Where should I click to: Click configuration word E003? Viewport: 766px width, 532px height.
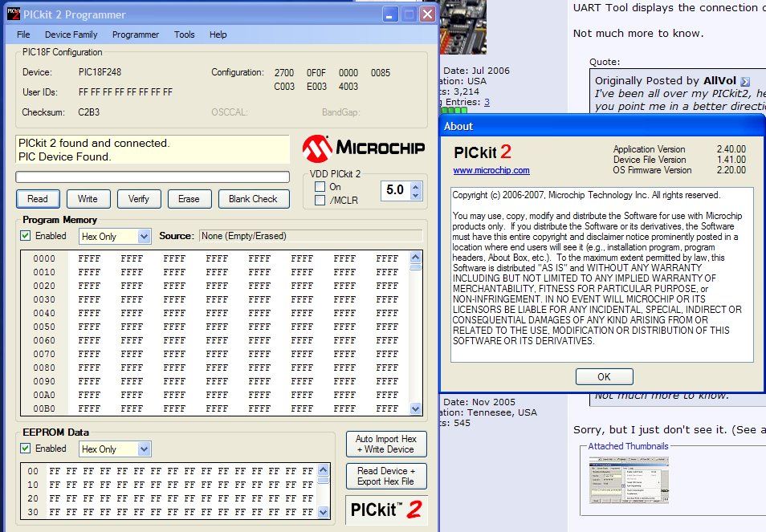point(316,87)
